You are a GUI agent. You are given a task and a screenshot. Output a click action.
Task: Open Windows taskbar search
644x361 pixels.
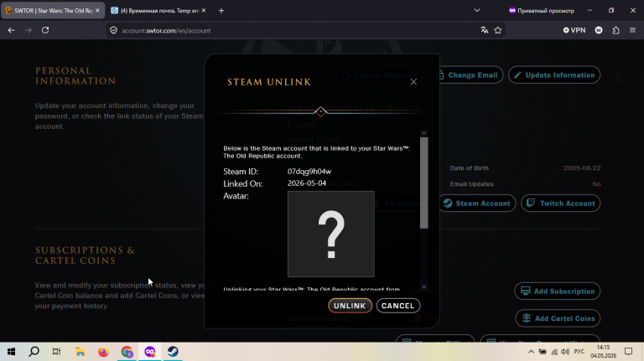pos(34,352)
